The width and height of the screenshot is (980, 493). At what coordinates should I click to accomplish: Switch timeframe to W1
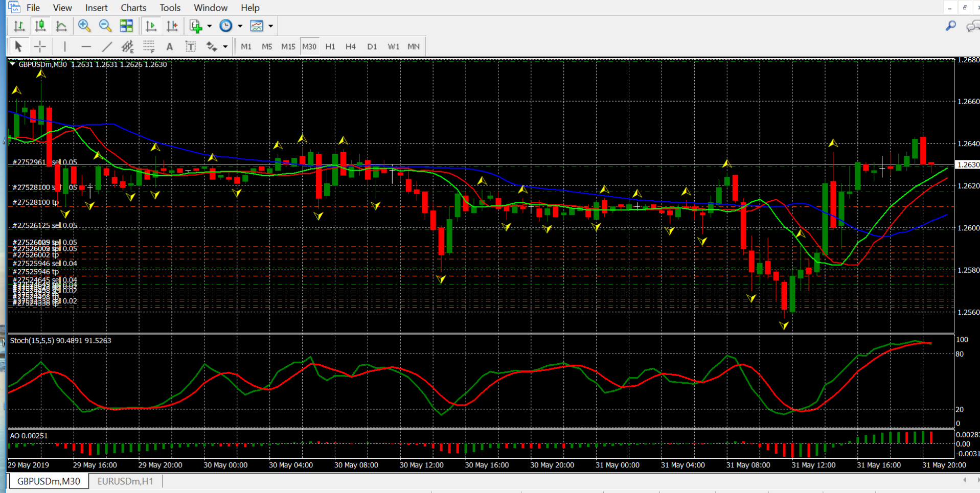(393, 46)
